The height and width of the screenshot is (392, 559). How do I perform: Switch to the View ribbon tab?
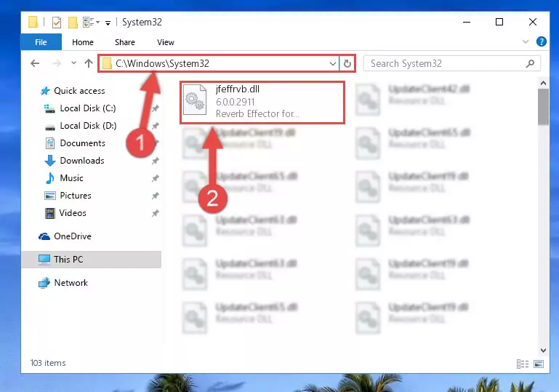point(166,42)
